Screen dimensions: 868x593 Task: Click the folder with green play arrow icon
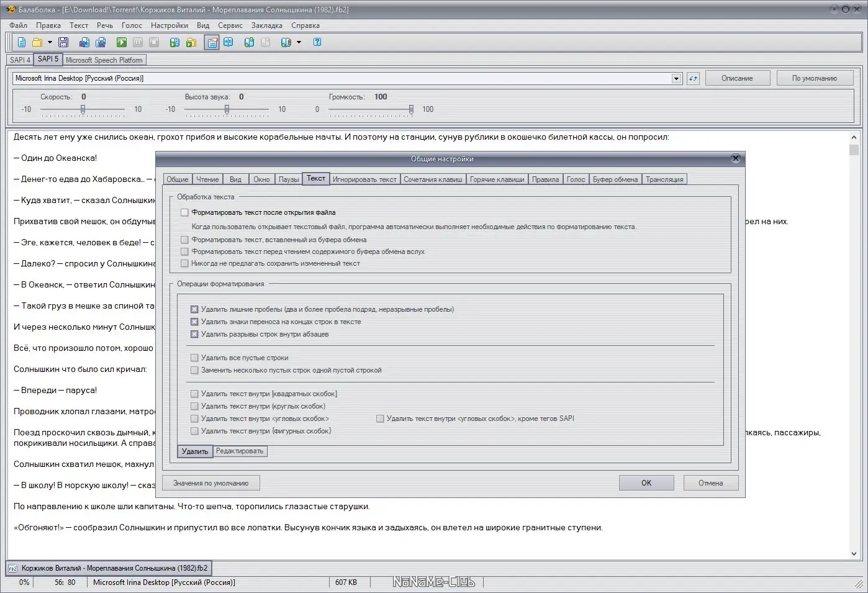(x=191, y=42)
